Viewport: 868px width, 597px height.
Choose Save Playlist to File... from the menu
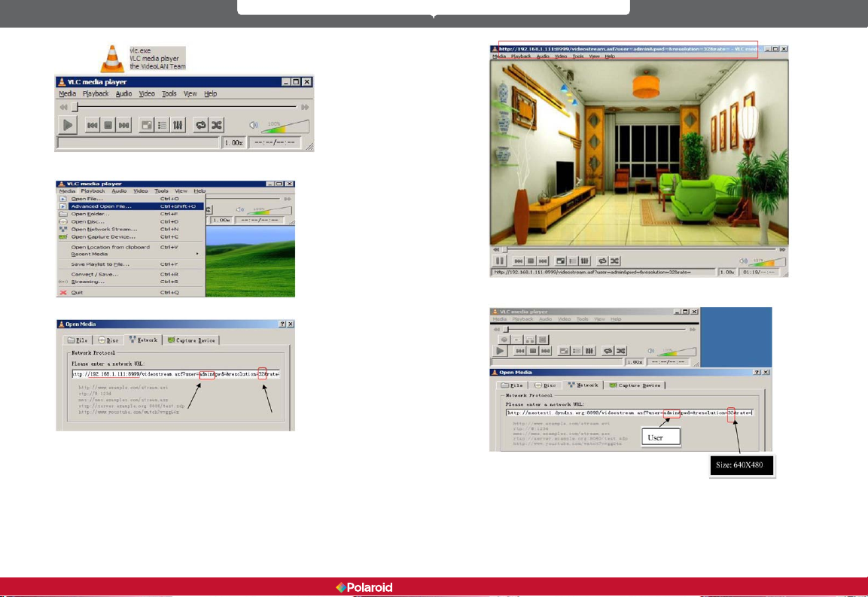pos(131,264)
